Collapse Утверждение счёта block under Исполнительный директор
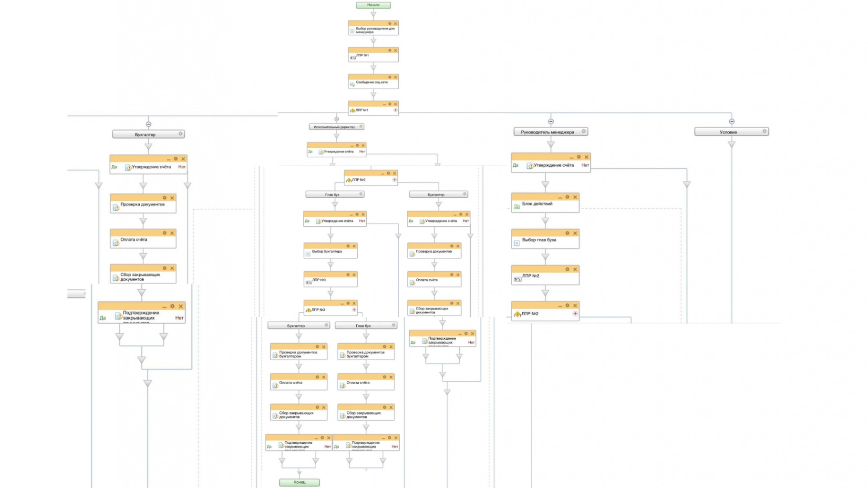 click(x=352, y=145)
